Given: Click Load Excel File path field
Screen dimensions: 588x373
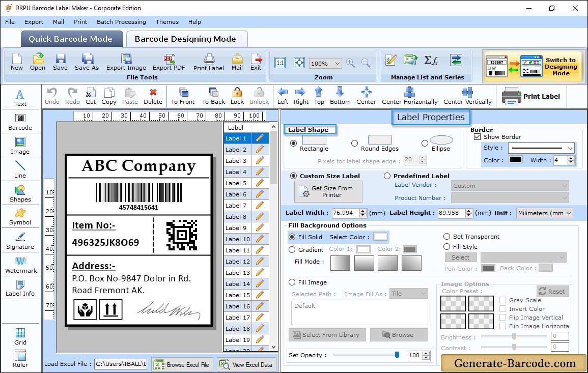Looking at the screenshot, I should (x=121, y=364).
